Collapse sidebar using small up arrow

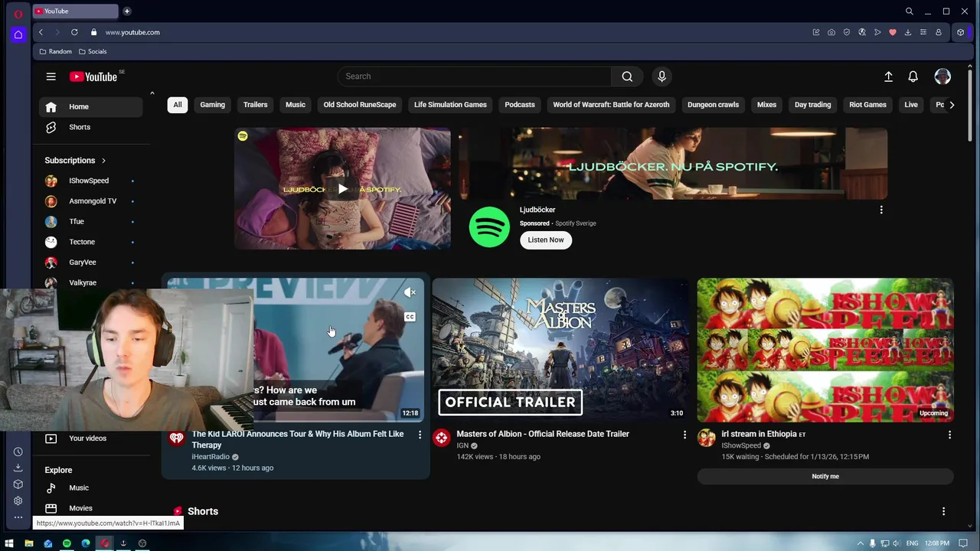[152, 93]
